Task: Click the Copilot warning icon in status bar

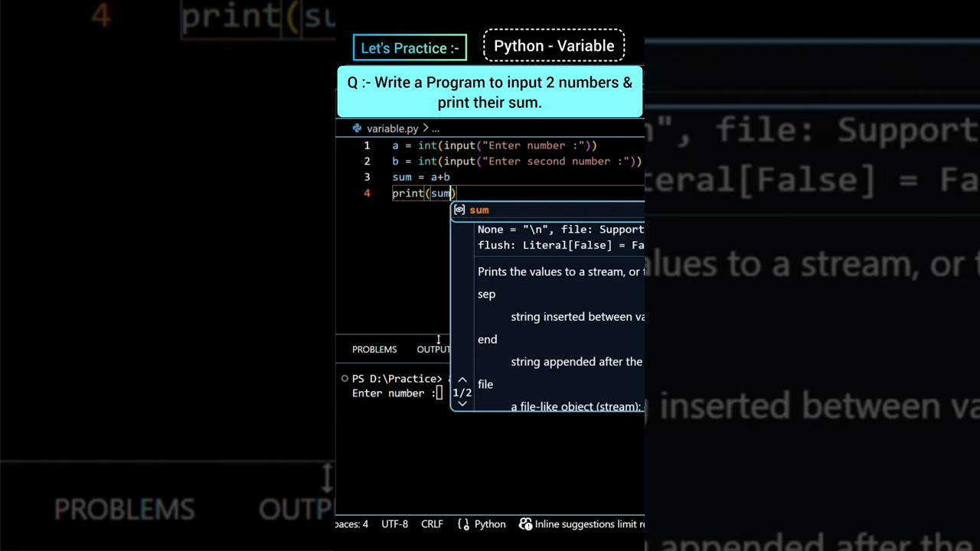Action: pyautogui.click(x=525, y=524)
